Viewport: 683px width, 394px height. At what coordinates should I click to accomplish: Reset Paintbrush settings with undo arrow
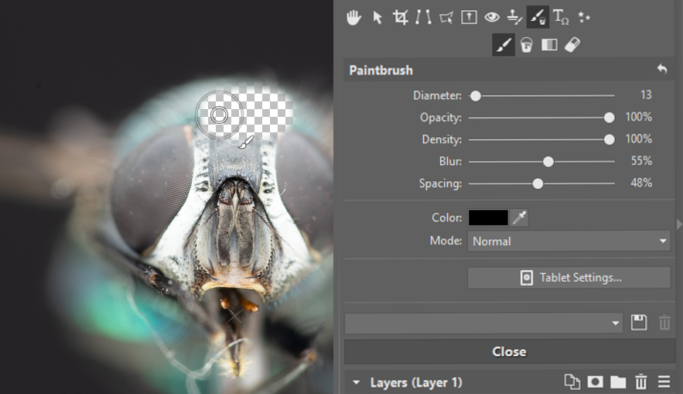(662, 69)
